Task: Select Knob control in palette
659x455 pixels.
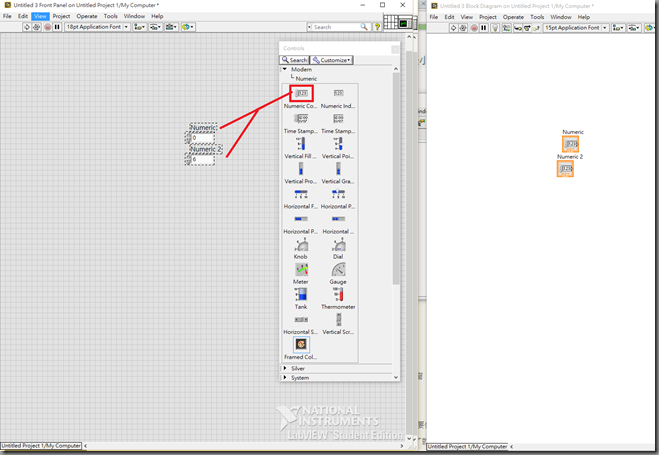Action: (301, 245)
